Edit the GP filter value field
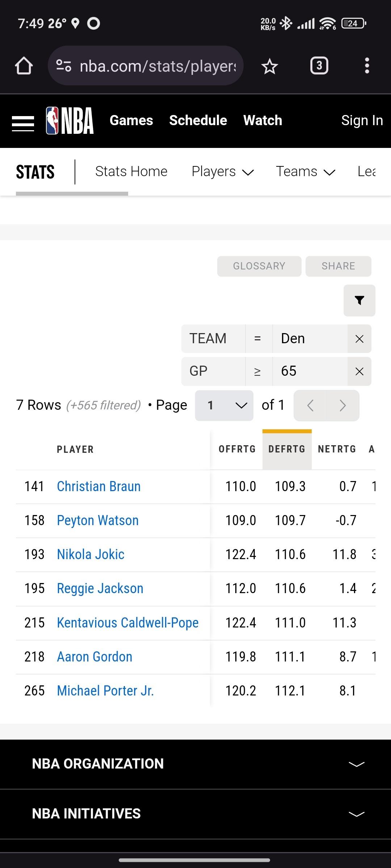391x868 pixels. [x=310, y=371]
